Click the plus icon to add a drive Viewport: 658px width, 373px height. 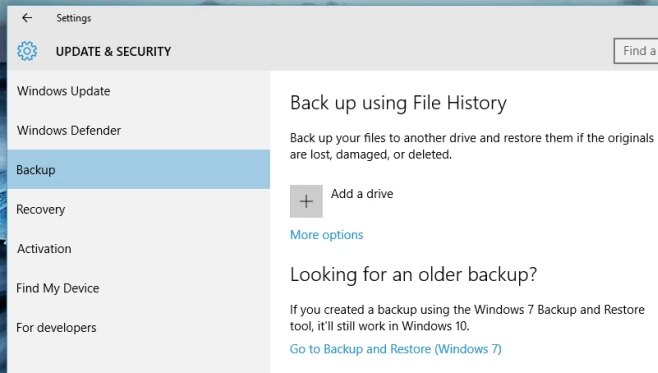click(306, 201)
